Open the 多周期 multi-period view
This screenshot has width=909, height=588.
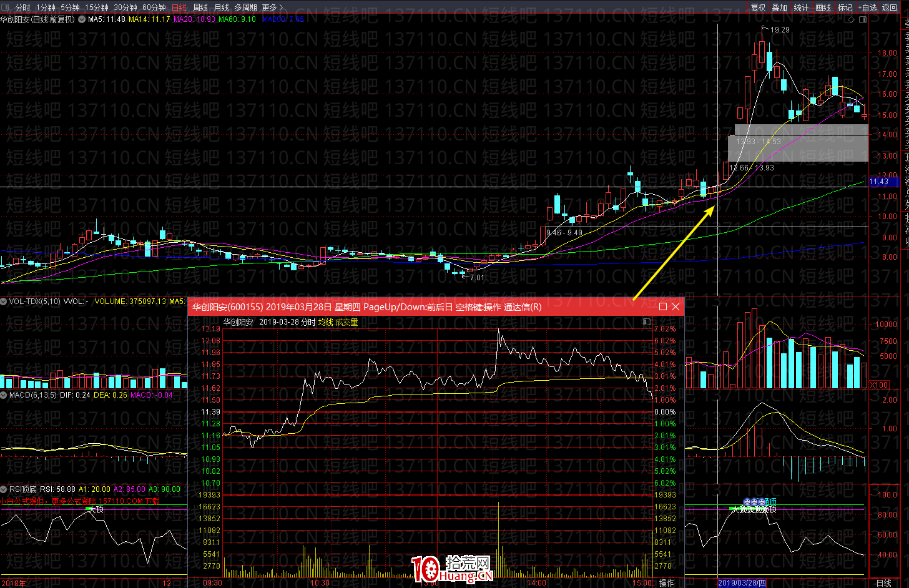click(x=246, y=7)
